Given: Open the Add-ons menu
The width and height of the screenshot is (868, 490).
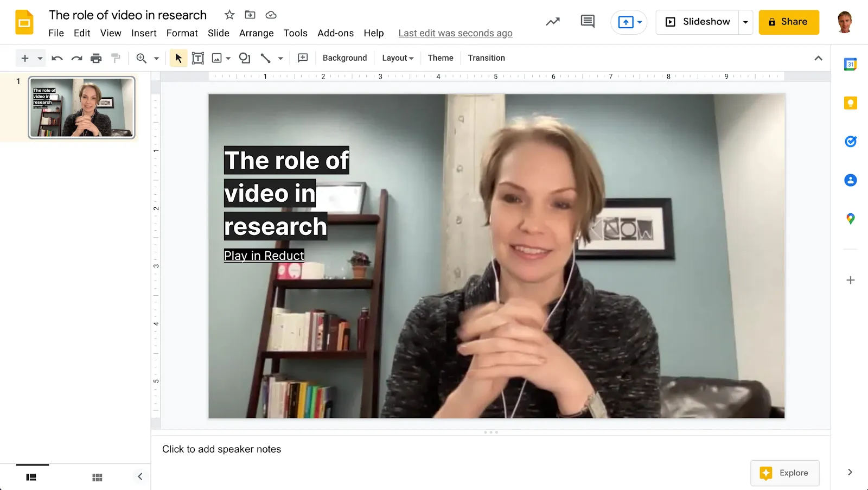Looking at the screenshot, I should [335, 33].
